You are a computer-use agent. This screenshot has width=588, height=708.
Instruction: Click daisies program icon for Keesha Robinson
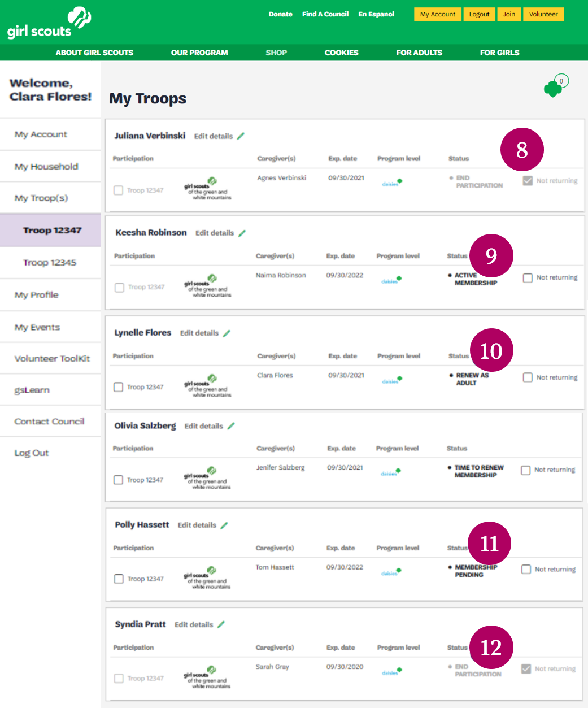[x=391, y=280]
